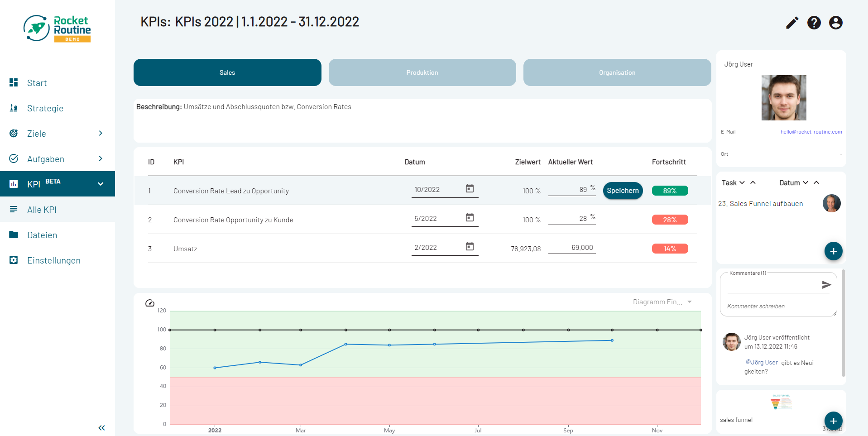Viewport: 868px width, 436px height.
Task: Click calendar icon for 10/2022 date
Action: click(470, 188)
